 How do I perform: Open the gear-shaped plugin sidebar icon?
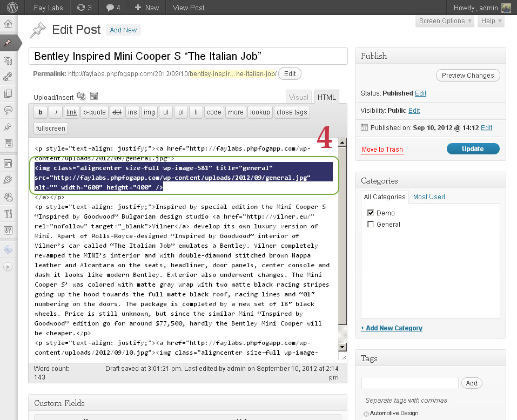tap(8, 250)
